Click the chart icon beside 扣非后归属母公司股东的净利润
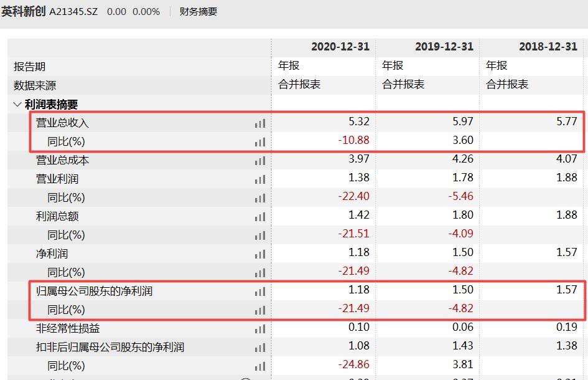This screenshot has height=380, width=588. tap(260, 346)
